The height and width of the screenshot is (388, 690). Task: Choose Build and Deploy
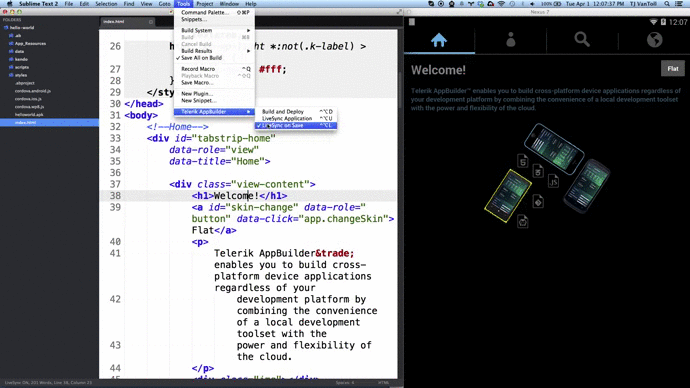pos(296,112)
